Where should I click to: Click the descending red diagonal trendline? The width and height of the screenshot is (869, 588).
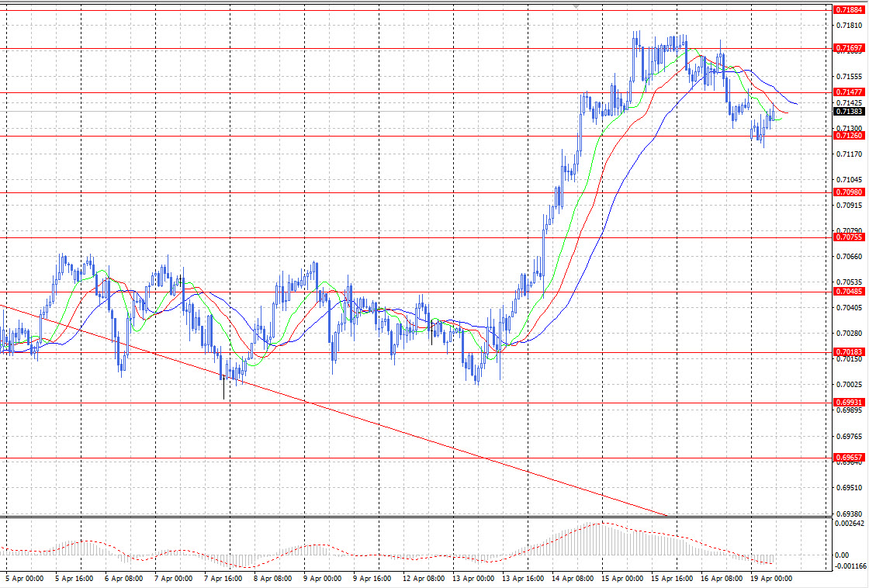point(333,409)
